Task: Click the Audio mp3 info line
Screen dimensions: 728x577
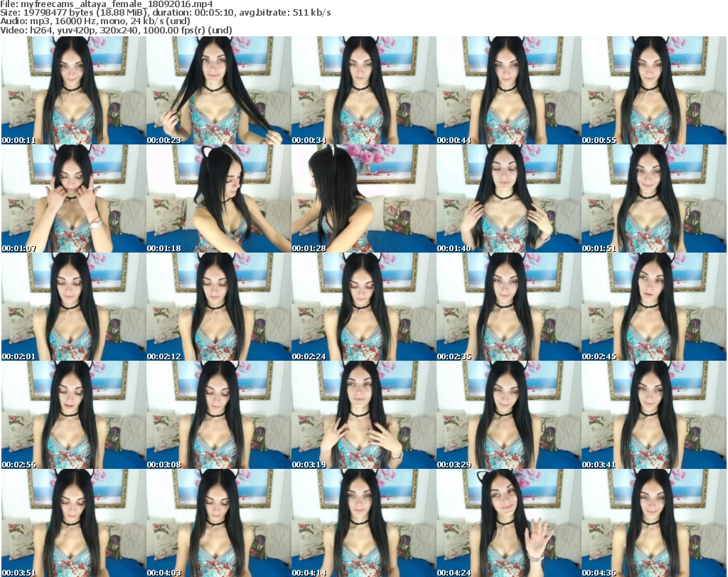Action: point(96,21)
